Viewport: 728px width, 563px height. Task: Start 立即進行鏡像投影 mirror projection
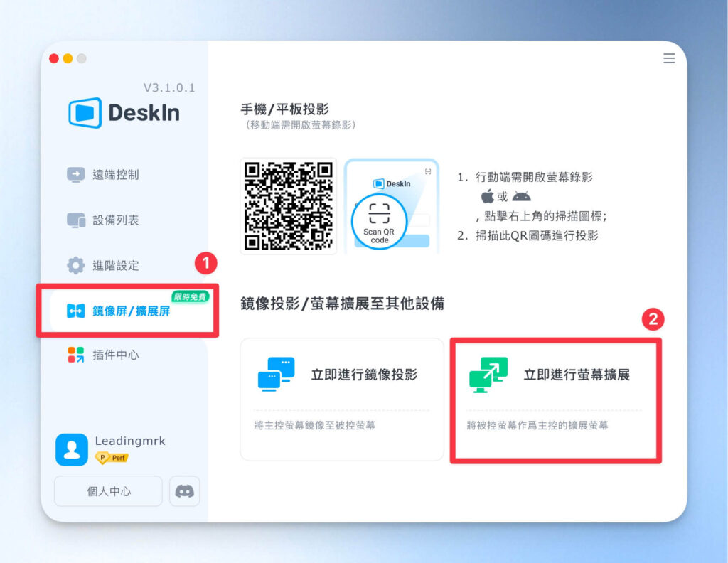pos(342,400)
